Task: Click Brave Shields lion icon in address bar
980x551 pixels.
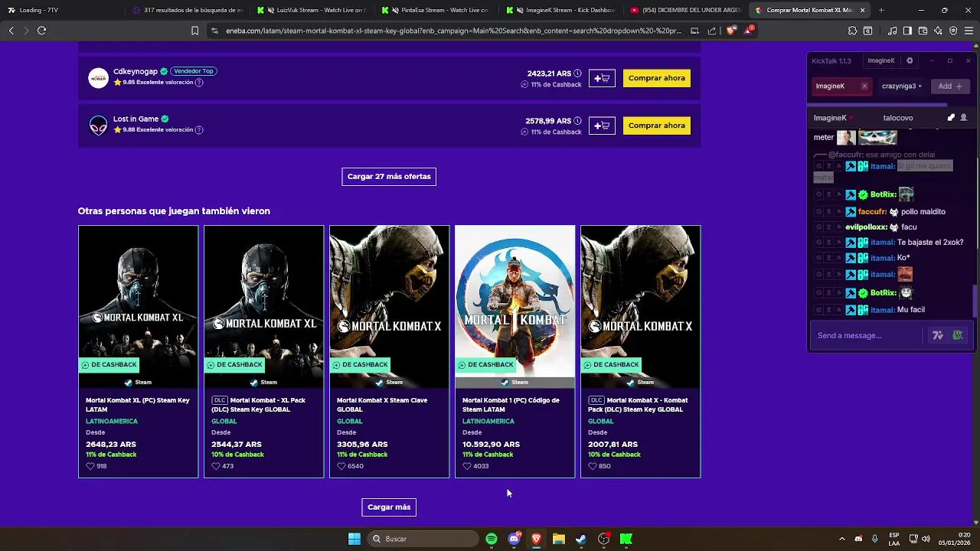Action: [730, 31]
